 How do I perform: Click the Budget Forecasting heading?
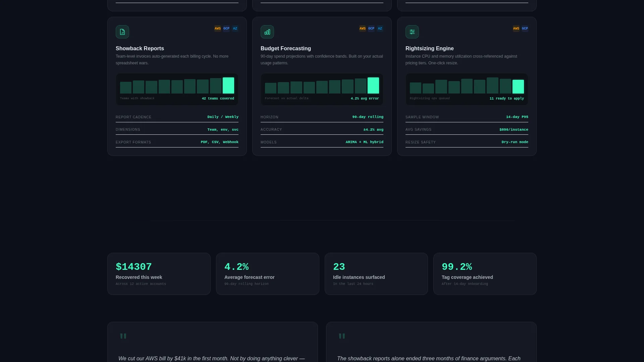coord(286,49)
